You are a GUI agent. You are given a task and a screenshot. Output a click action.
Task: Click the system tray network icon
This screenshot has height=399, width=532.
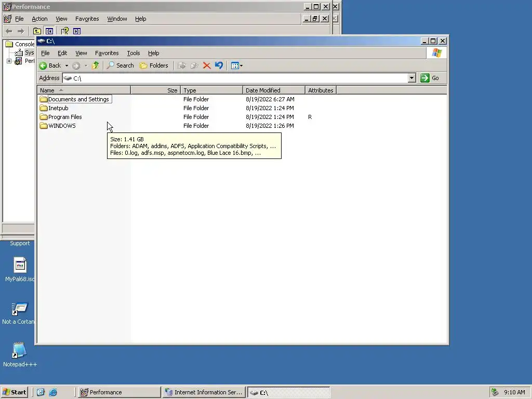coord(495,392)
